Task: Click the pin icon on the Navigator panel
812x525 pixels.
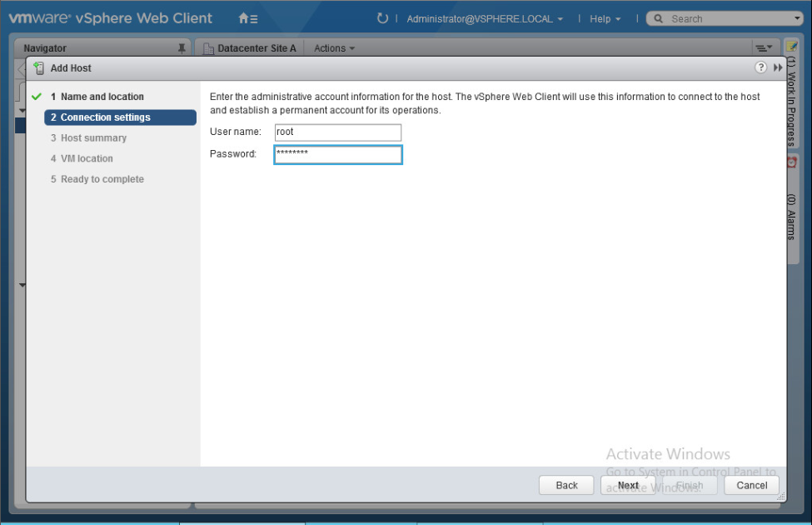Action: click(182, 47)
